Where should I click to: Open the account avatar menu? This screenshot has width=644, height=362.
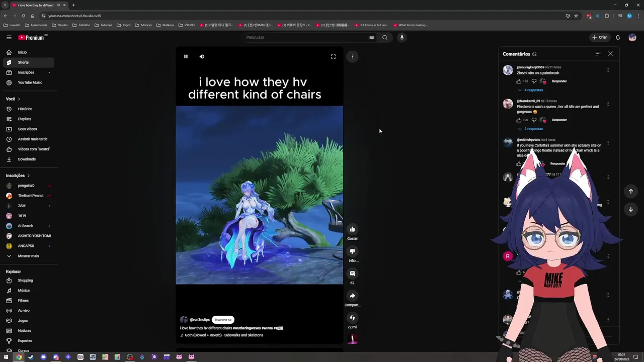tap(632, 37)
